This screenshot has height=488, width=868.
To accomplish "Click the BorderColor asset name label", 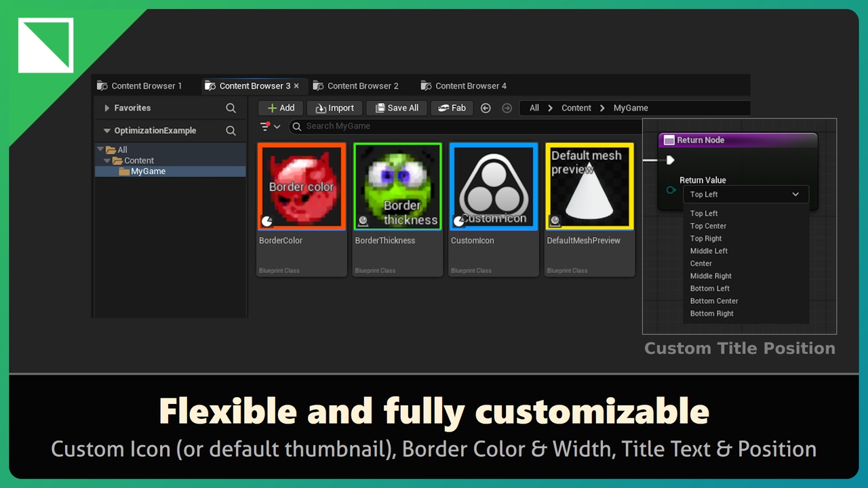I will tap(281, 241).
